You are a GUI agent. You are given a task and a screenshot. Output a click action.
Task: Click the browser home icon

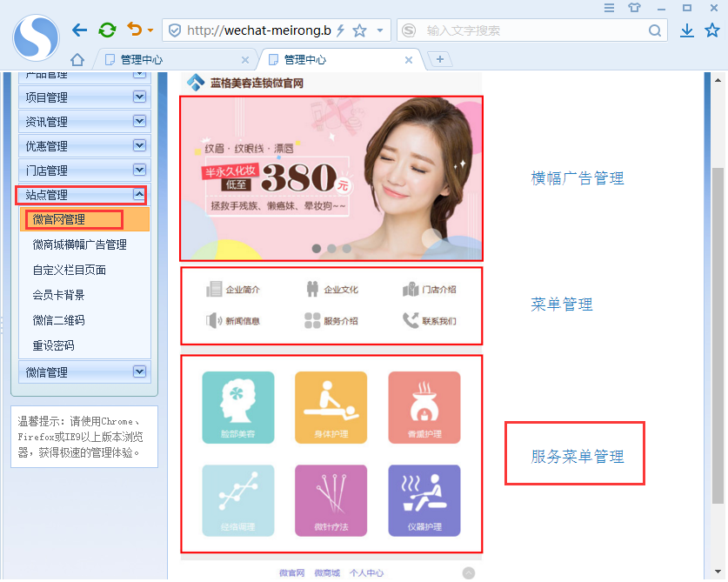coord(77,60)
